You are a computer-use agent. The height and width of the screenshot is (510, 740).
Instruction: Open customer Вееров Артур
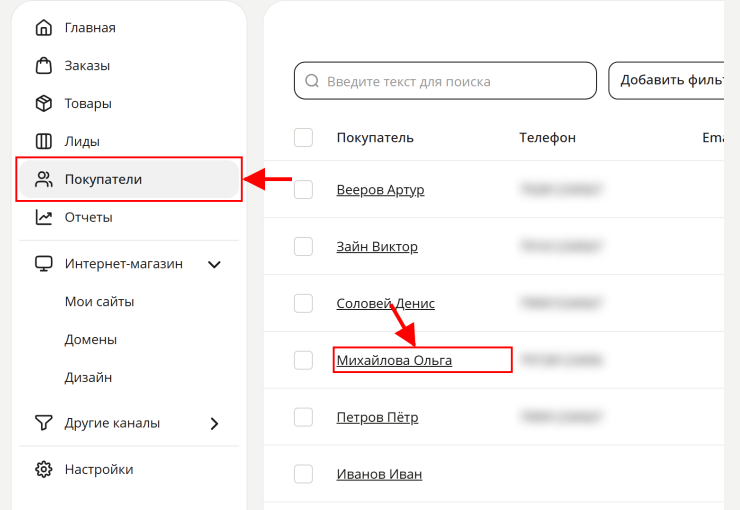[380, 190]
